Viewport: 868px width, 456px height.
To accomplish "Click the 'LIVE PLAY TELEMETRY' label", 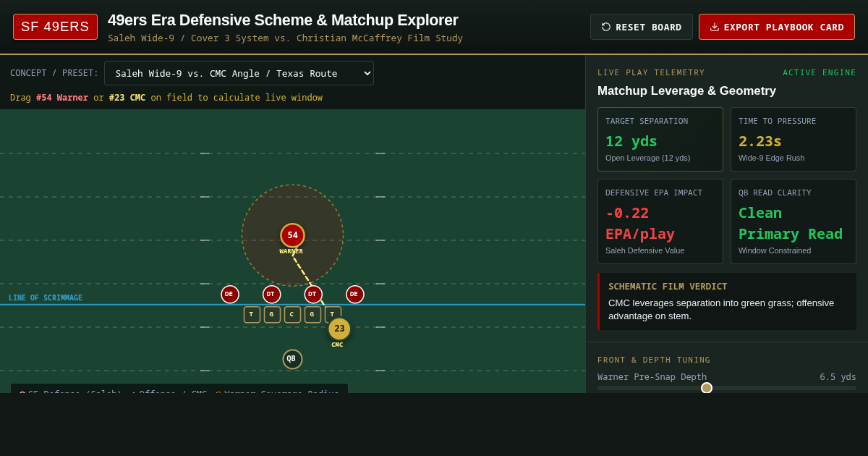I will point(651,72).
